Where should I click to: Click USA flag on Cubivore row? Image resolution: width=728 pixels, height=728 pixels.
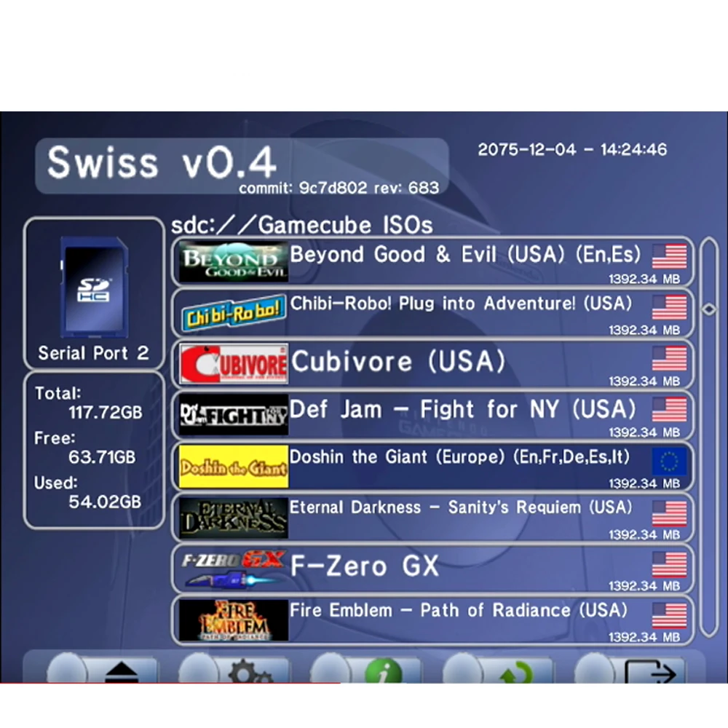[669, 358]
